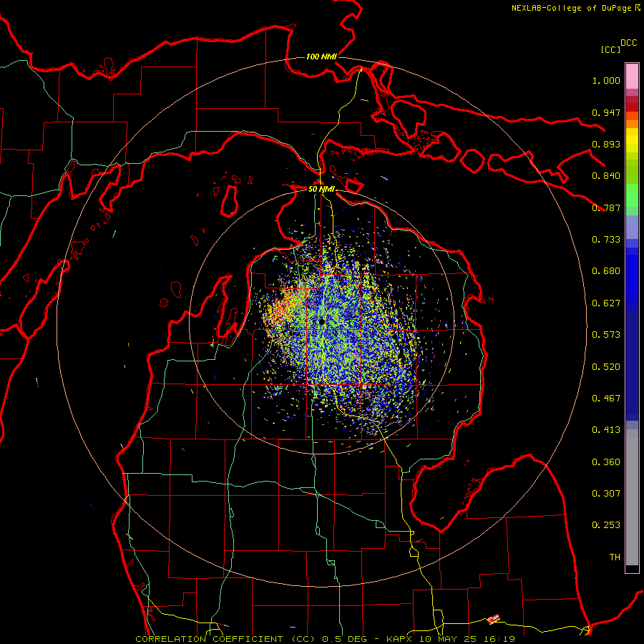Click the 0.787 scale value
The image size is (644, 644).
click(606, 208)
